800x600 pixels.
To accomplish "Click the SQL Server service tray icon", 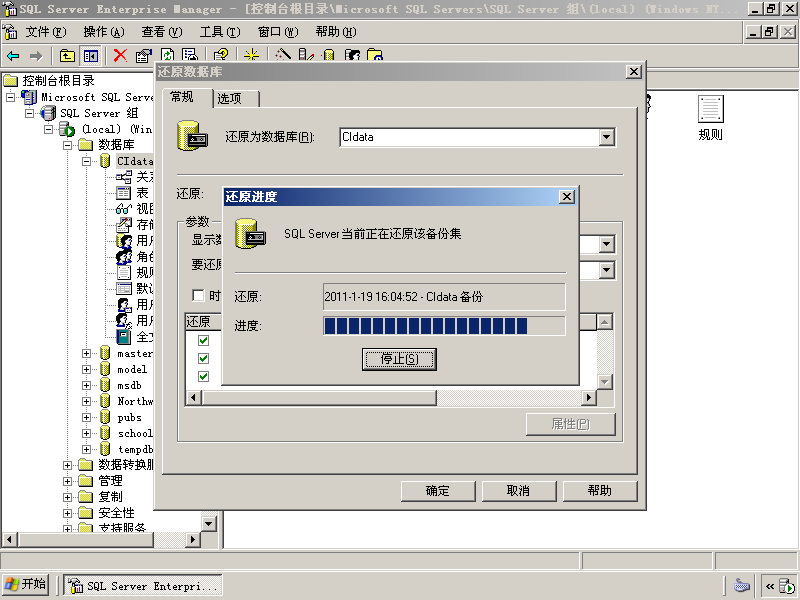I will (787, 586).
